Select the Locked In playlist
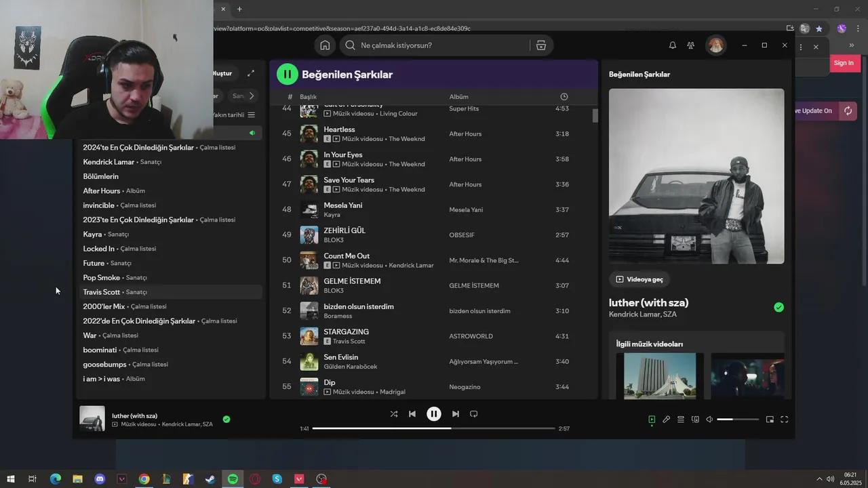The image size is (868, 488). pyautogui.click(x=170, y=249)
